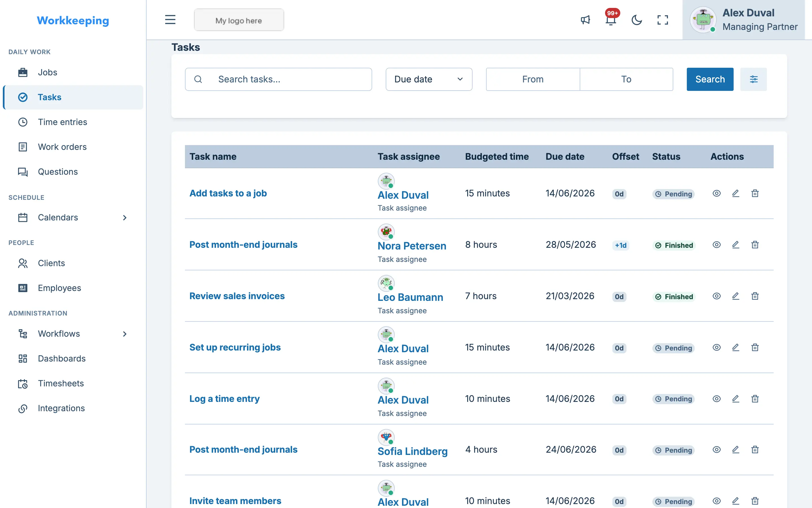Go to Time entries page

[x=73, y=122]
